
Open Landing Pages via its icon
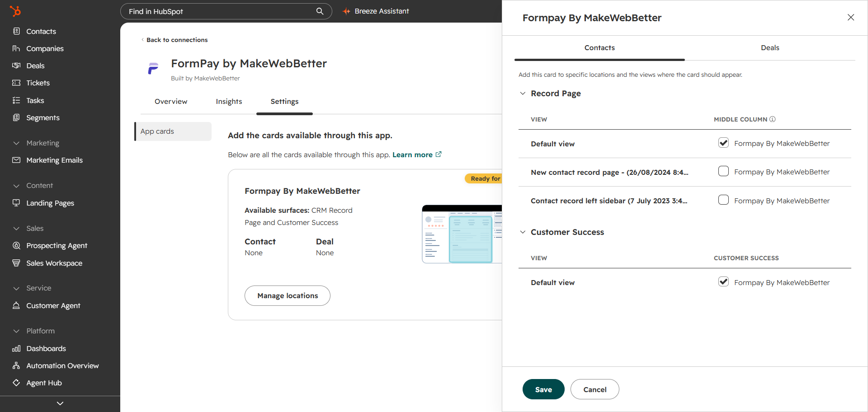point(16,203)
